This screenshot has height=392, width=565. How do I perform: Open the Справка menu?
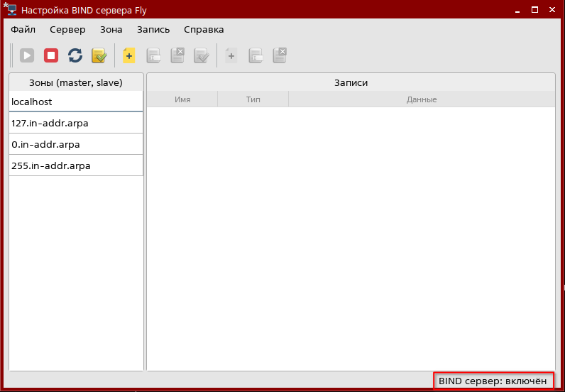pyautogui.click(x=204, y=29)
